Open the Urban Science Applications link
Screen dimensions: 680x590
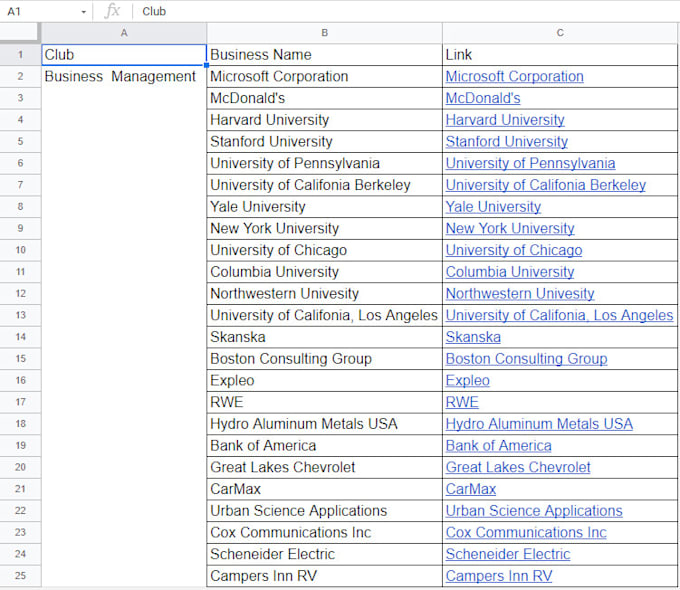(x=534, y=511)
